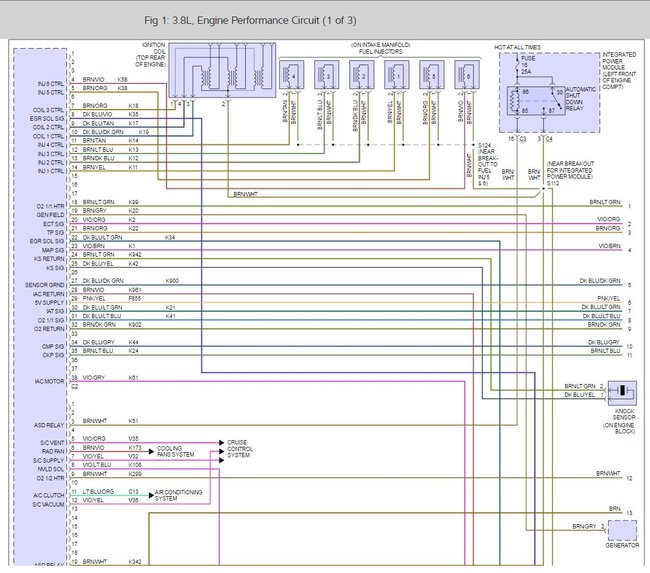
Task: Click the air conditioning system arrow
Action: tap(144, 494)
